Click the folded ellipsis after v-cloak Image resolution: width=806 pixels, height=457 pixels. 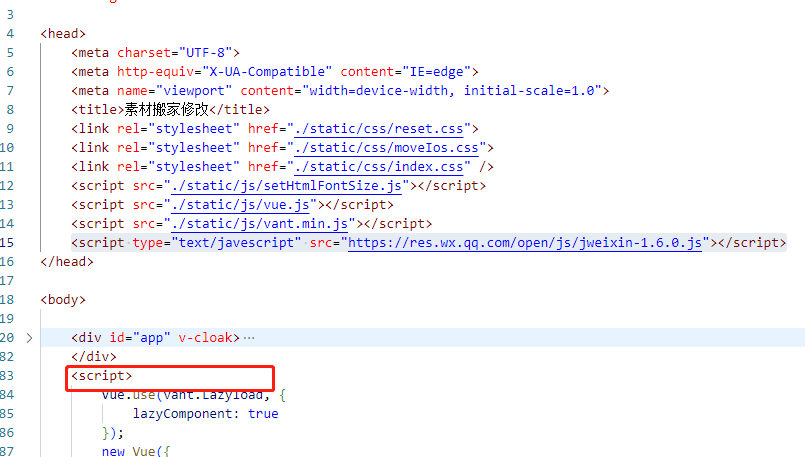tap(249, 338)
